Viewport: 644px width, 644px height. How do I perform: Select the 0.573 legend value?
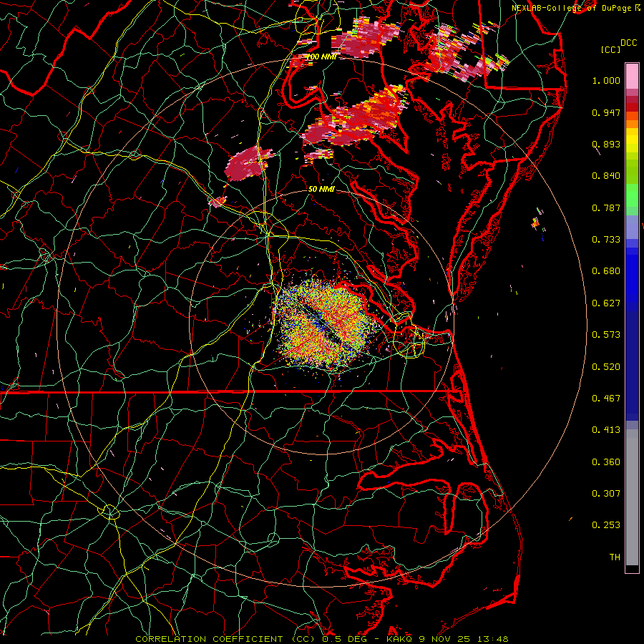coord(606,335)
